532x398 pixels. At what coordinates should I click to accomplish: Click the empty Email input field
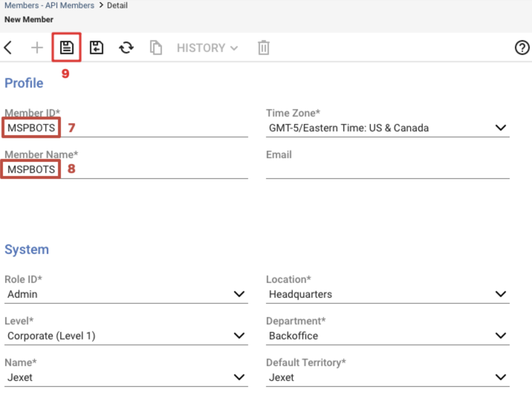[387, 169]
